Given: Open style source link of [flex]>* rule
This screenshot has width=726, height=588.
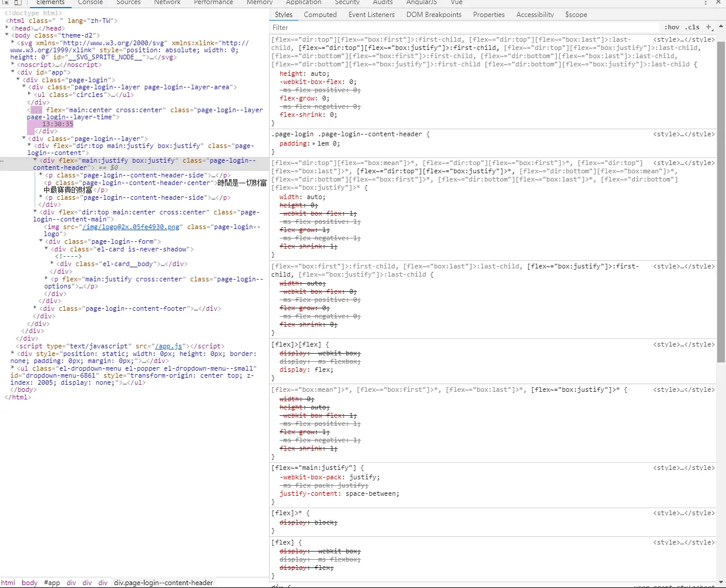Looking at the screenshot, I should point(684,513).
